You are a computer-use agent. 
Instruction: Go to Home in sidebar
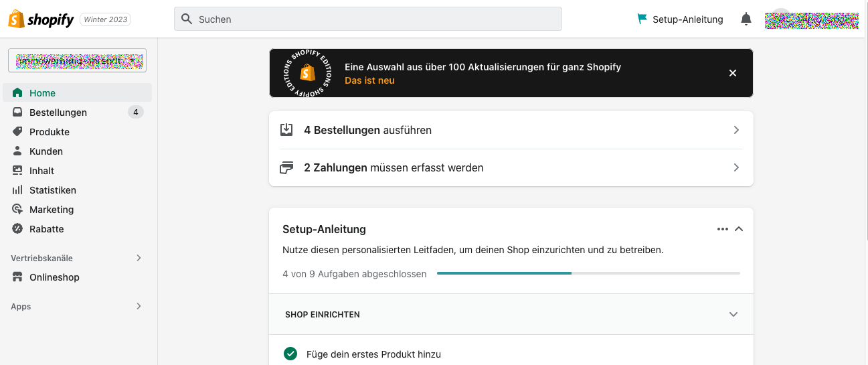tap(77, 92)
